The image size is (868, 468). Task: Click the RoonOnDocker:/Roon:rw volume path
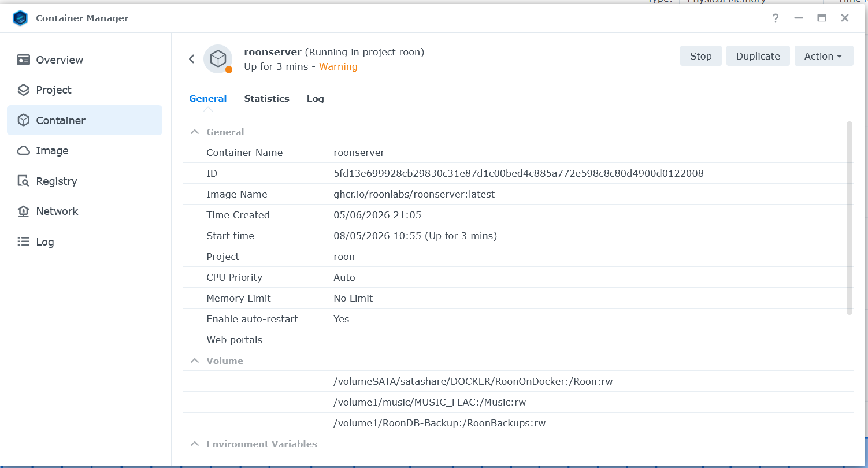[473, 381]
